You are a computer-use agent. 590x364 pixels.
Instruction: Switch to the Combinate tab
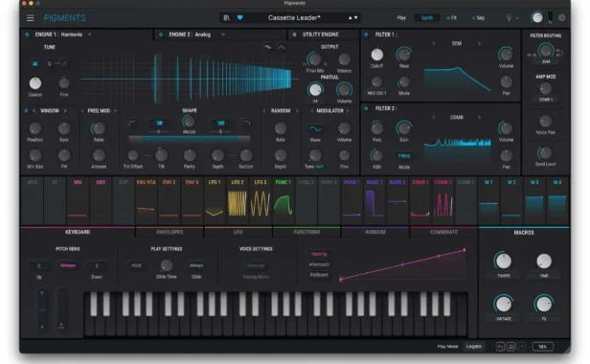[443, 232]
